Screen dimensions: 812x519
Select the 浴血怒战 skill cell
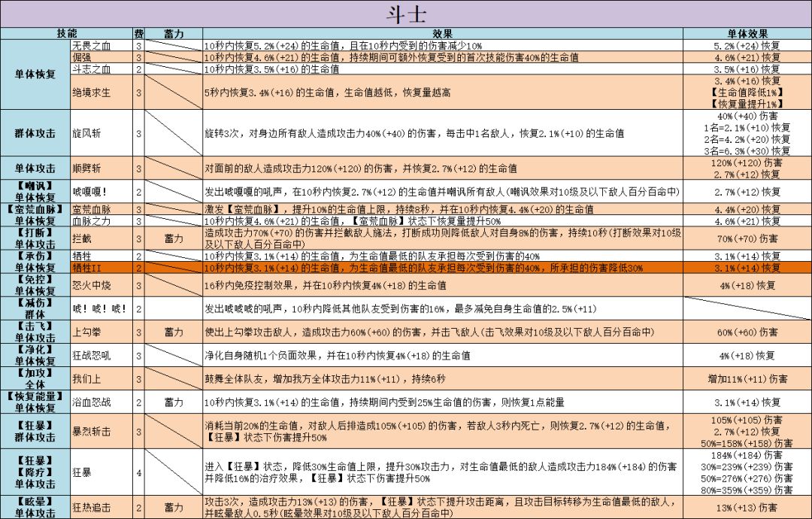tap(101, 402)
